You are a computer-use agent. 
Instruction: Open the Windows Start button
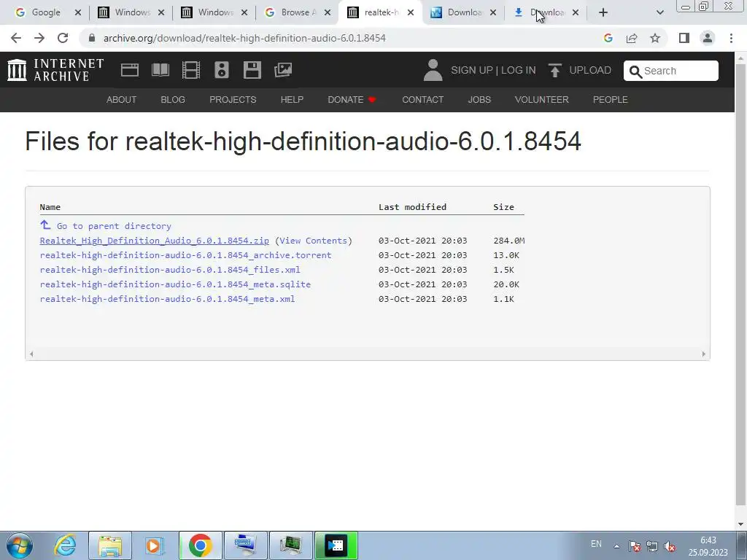click(x=19, y=545)
